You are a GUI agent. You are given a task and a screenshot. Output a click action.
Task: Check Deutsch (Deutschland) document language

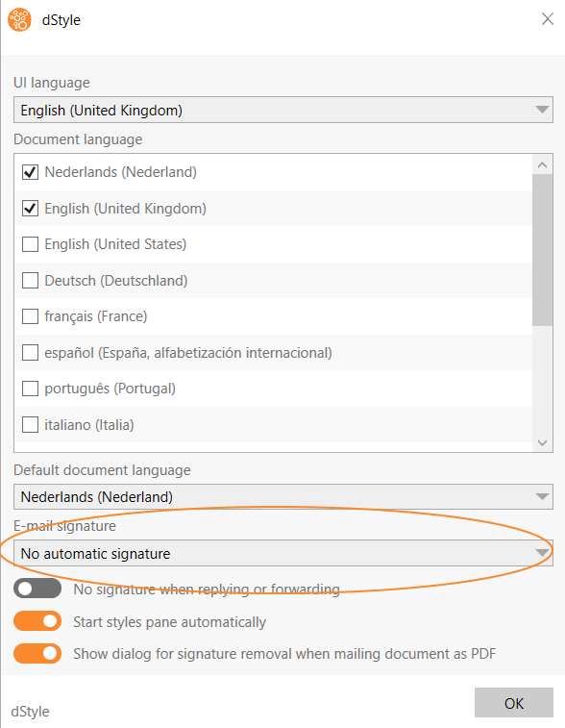click(30, 281)
